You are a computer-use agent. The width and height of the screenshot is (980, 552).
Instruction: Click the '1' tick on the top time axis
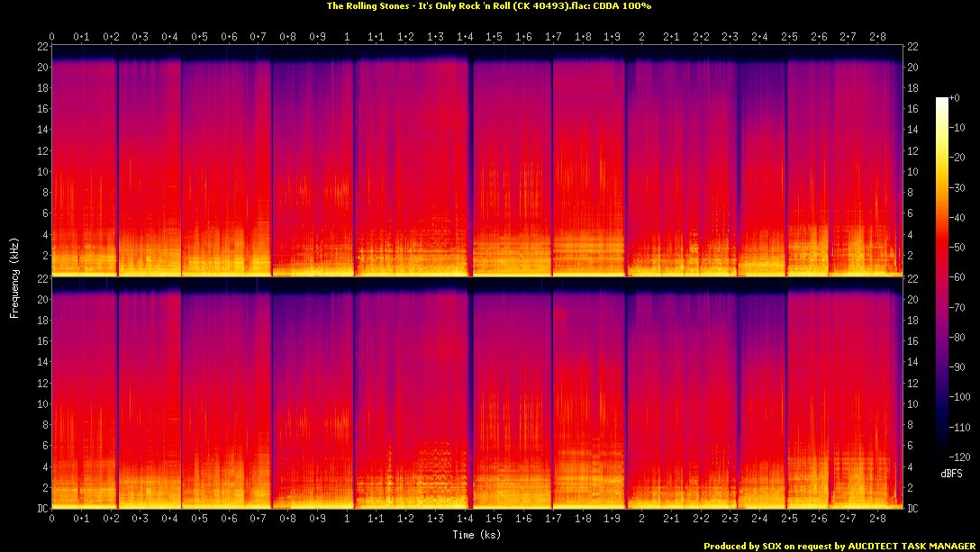coord(348,37)
